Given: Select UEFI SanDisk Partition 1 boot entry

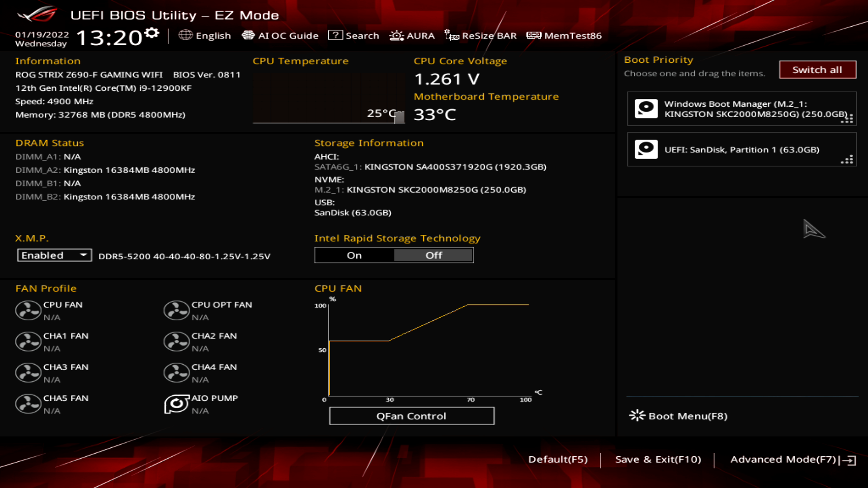Looking at the screenshot, I should (x=741, y=150).
